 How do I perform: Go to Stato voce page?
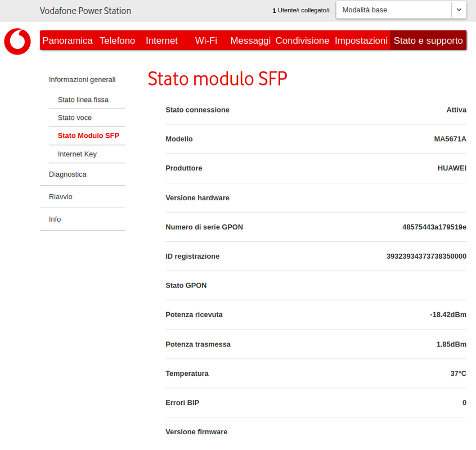click(x=75, y=118)
